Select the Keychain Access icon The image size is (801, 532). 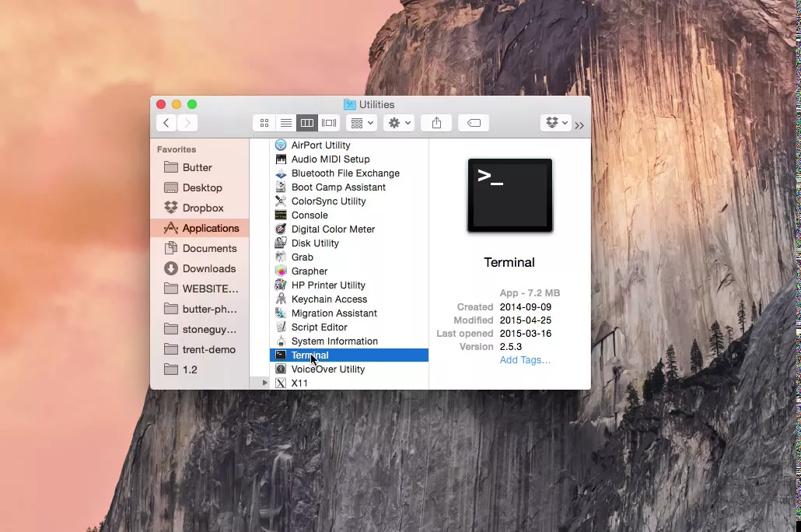pyautogui.click(x=281, y=299)
